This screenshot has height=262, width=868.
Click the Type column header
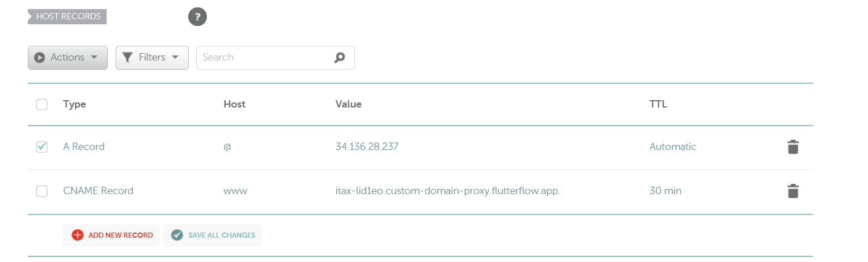tap(74, 105)
